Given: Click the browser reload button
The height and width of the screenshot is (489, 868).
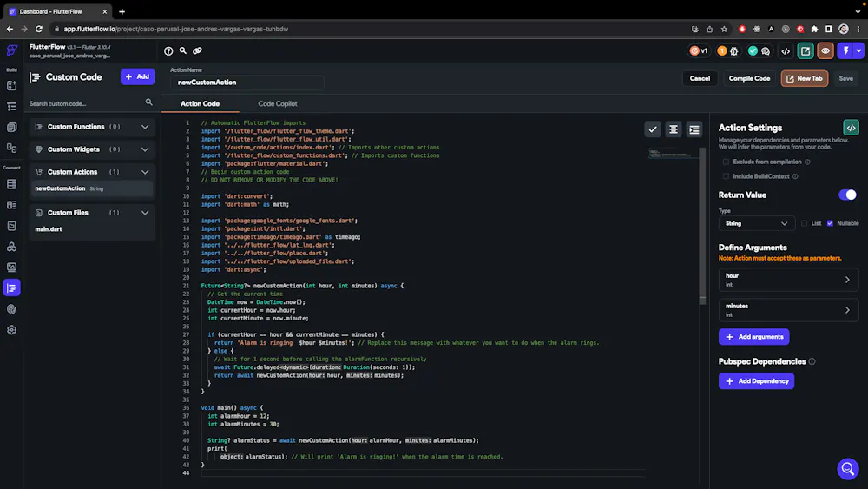Looking at the screenshot, I should tap(39, 29).
